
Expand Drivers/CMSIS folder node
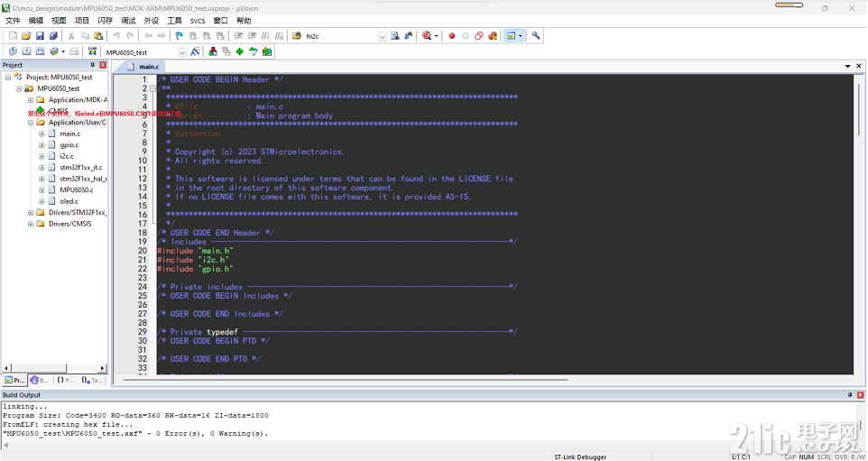point(31,224)
